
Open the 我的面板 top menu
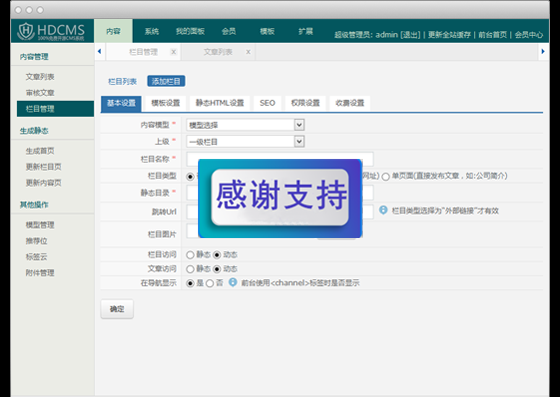(190, 31)
